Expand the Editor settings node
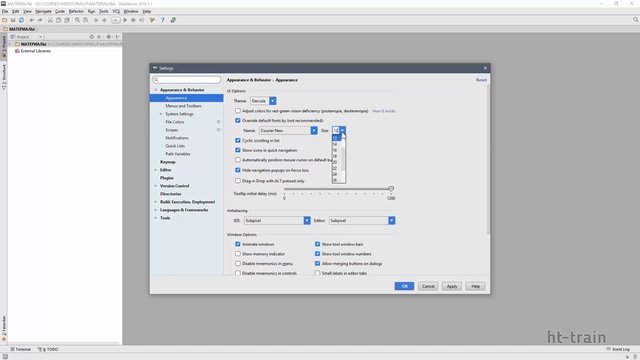 coord(156,170)
